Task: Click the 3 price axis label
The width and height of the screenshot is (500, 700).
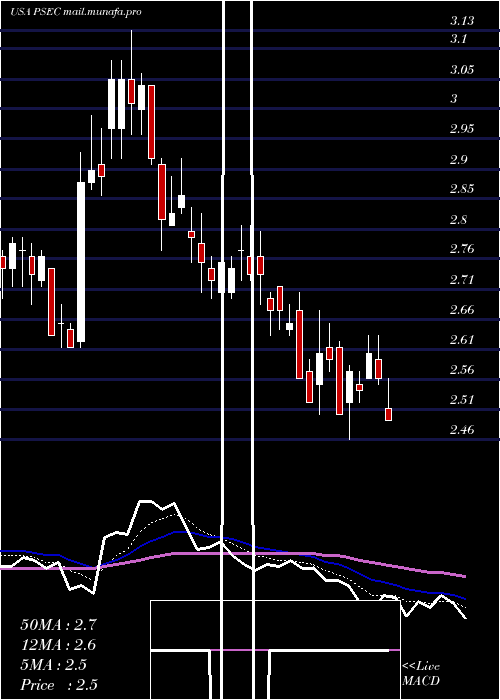Action: pyautogui.click(x=454, y=99)
